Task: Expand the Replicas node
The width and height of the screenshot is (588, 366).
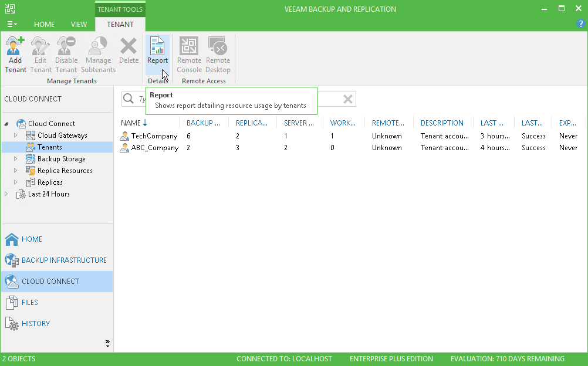Action: 15,182
